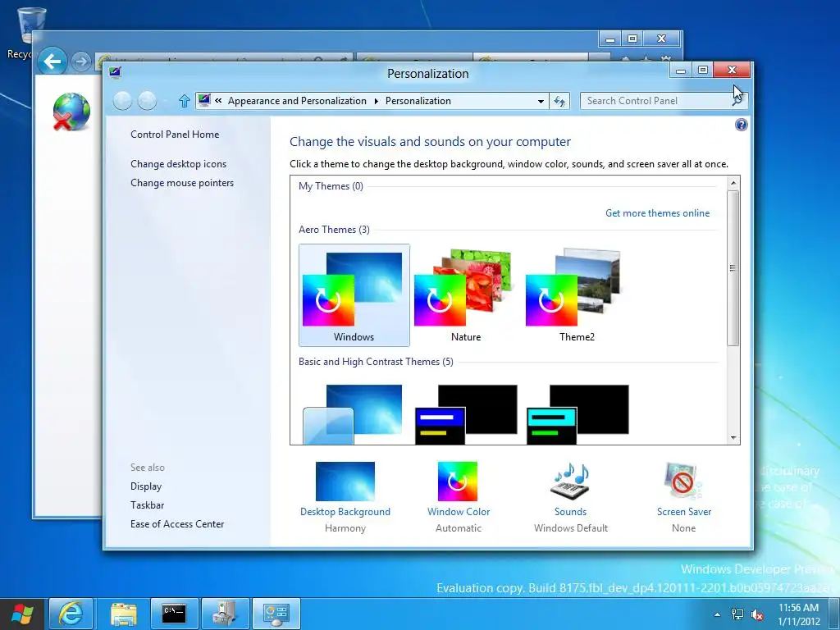Open the Display link under See also

[146, 486]
